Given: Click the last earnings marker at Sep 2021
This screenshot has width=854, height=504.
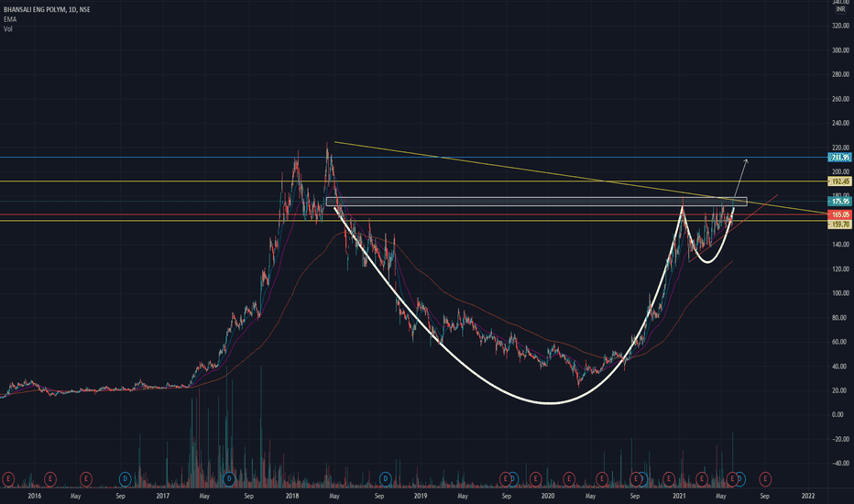Looking at the screenshot, I should 765,479.
